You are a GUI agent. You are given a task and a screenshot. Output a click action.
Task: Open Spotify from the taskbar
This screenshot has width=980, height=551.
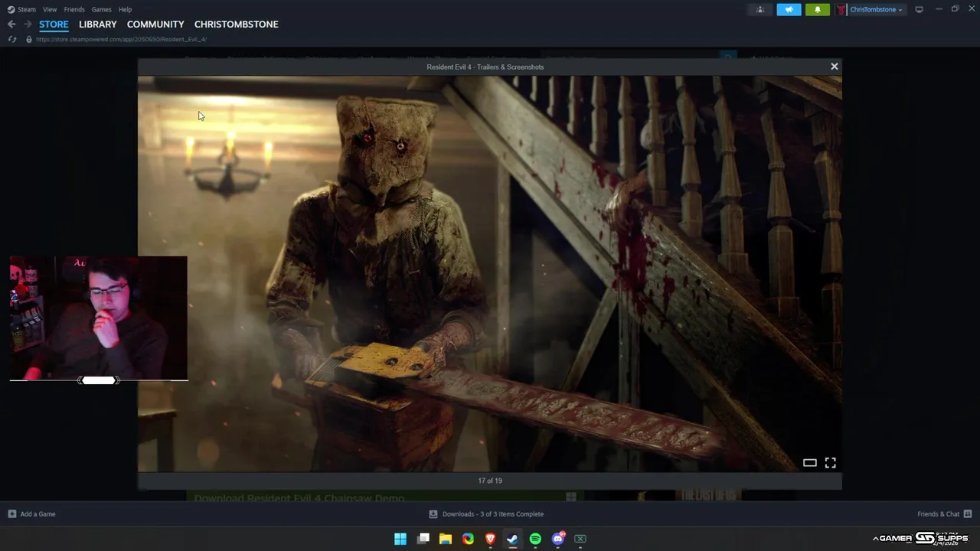pos(535,539)
